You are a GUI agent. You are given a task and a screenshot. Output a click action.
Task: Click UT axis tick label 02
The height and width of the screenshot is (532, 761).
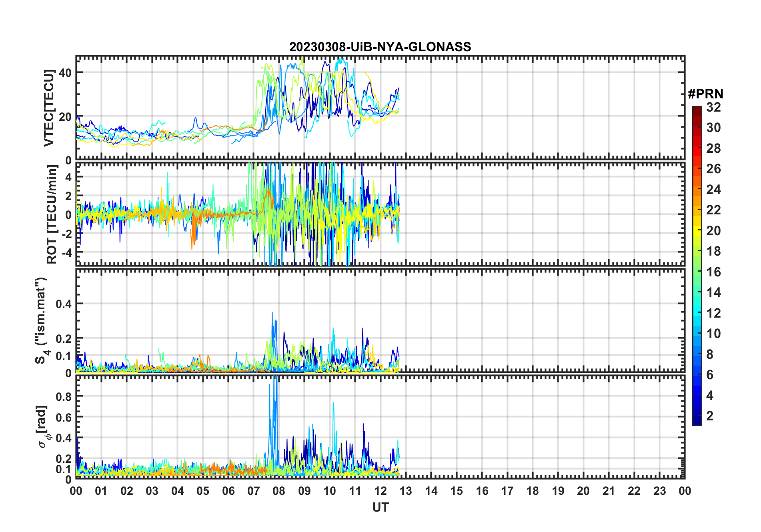[127, 491]
